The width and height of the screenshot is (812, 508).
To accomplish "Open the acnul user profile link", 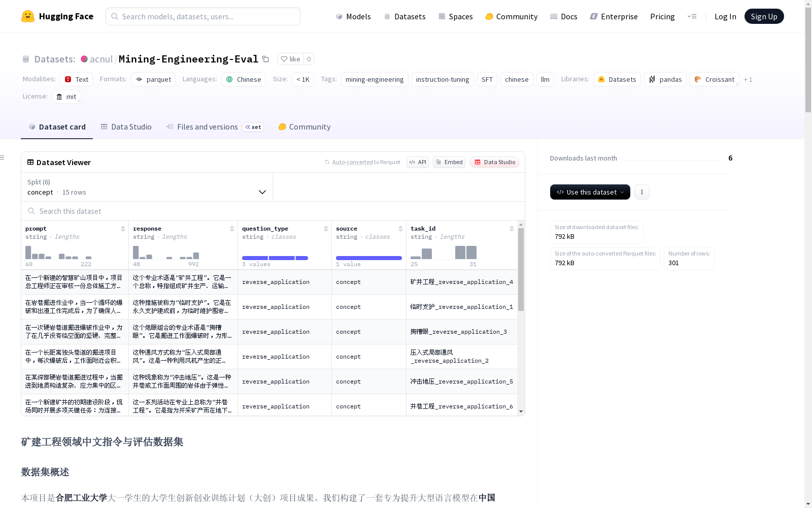I will tap(101, 59).
